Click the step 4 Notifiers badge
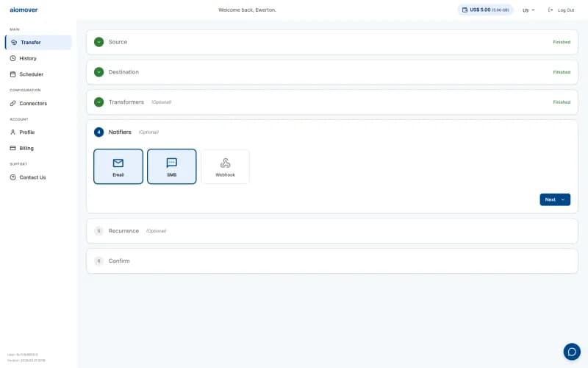The width and height of the screenshot is (588, 368). (99, 132)
